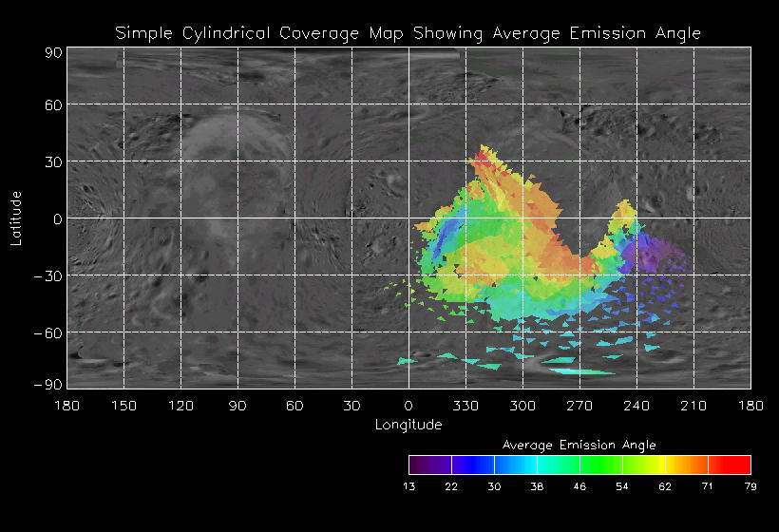Screen dimensions: 779x532
Task: Click the red coverage area near latitude 30
Action: pos(483,161)
